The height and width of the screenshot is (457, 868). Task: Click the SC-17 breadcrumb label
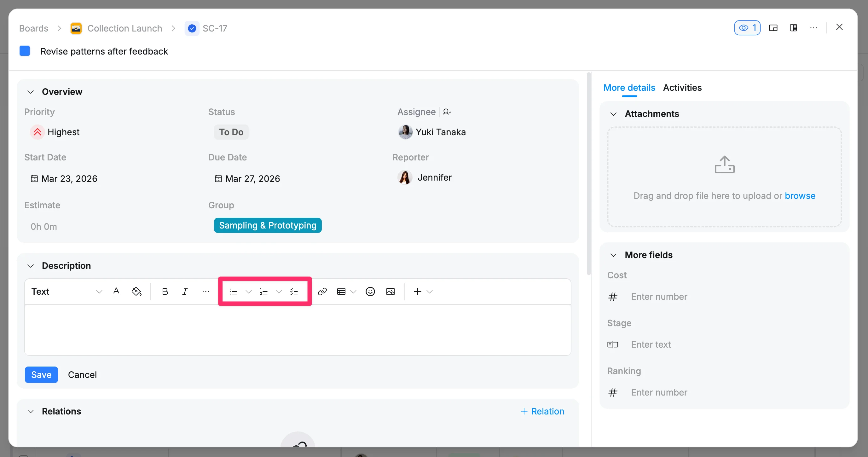(215, 28)
